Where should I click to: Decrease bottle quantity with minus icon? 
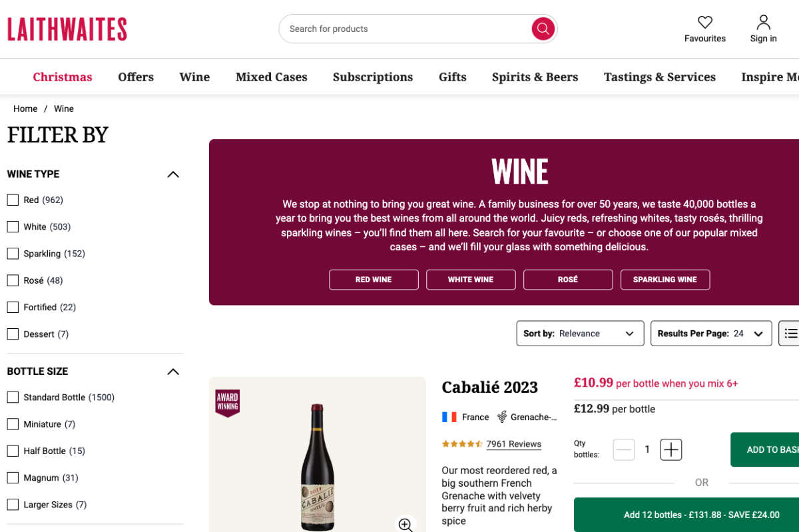(x=624, y=449)
